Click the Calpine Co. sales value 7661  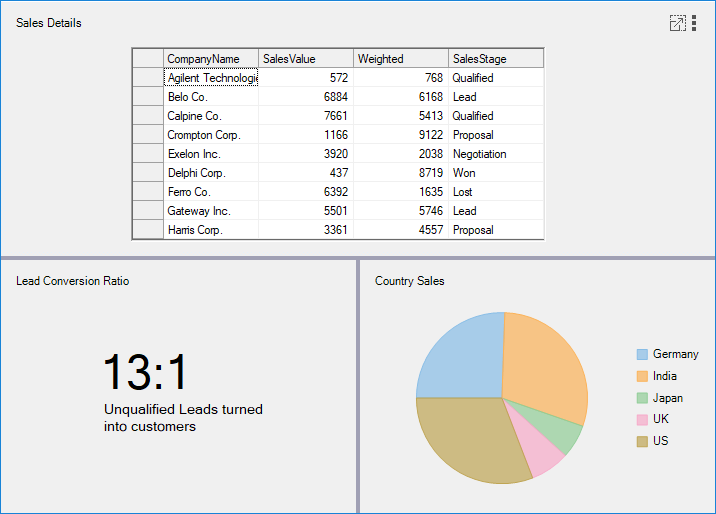click(x=305, y=116)
